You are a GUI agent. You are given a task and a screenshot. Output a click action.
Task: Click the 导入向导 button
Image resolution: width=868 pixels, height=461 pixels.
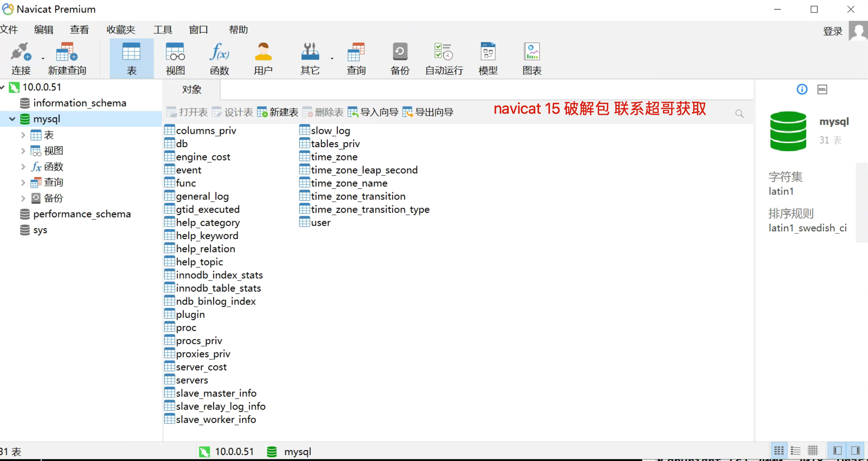(373, 112)
